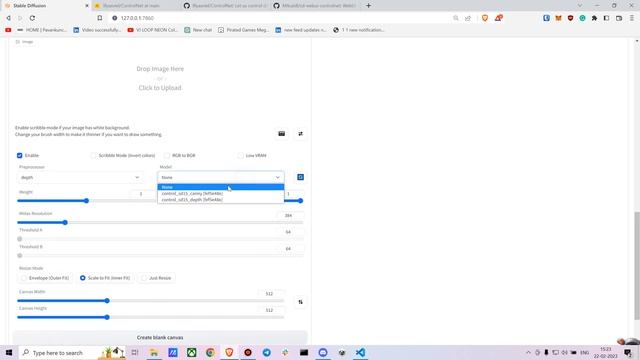Pick control_sd15_canny from the Model list
This screenshot has width=640, height=360.
tap(221, 193)
